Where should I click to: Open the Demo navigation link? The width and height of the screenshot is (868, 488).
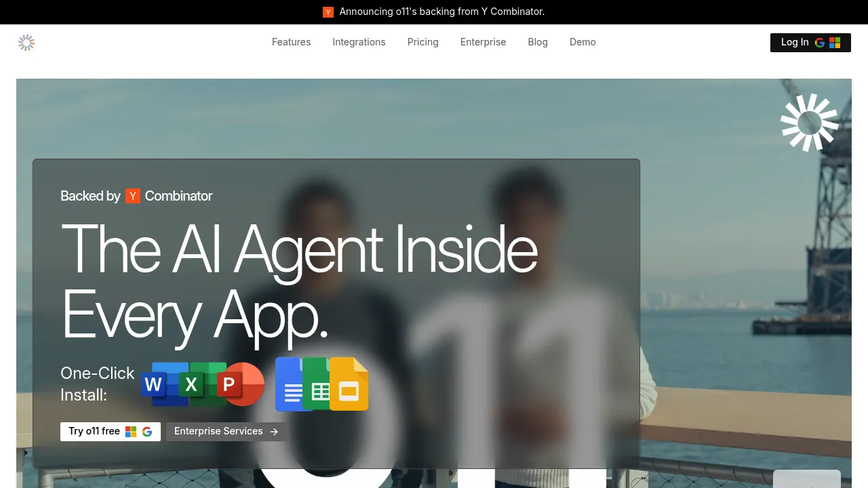click(x=583, y=42)
